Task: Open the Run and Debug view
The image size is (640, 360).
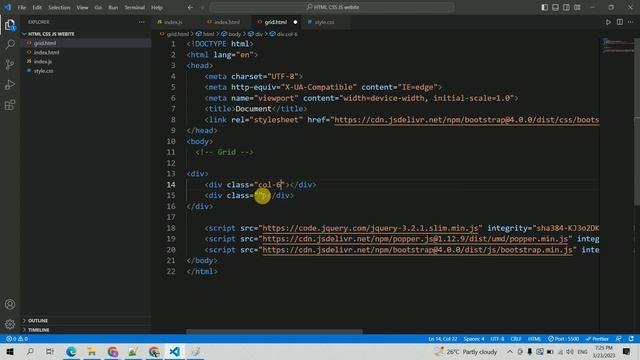Action: point(10,84)
